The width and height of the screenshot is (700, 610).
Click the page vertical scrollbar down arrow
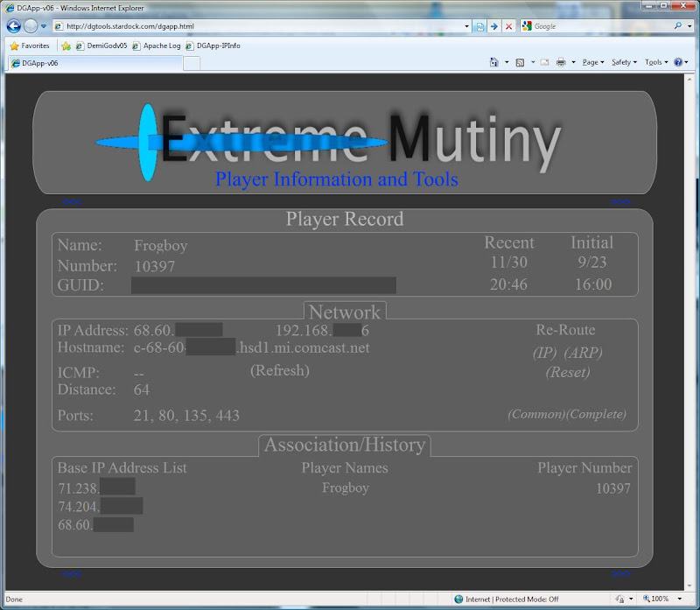click(689, 585)
